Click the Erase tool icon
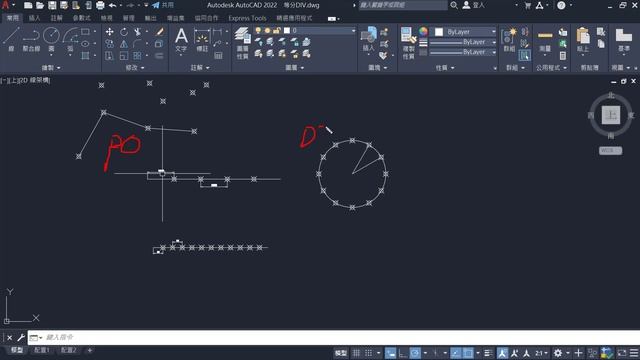This screenshot has height=360, width=640. tap(160, 31)
